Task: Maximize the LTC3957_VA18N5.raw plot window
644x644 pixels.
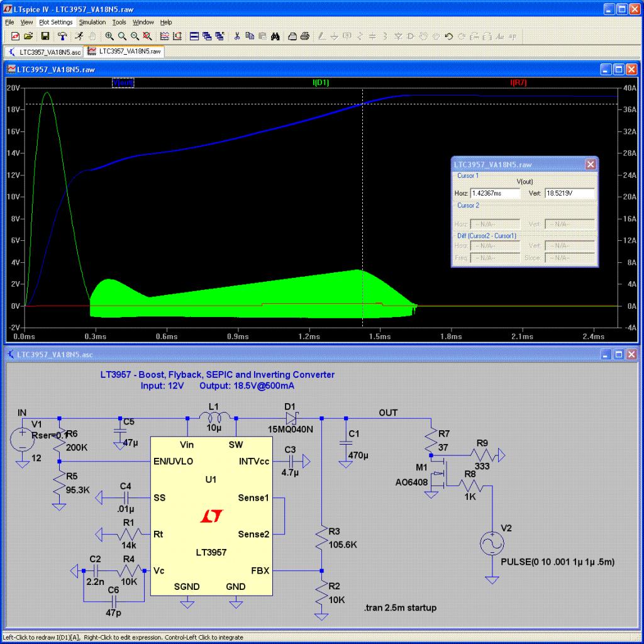Action: [x=619, y=69]
